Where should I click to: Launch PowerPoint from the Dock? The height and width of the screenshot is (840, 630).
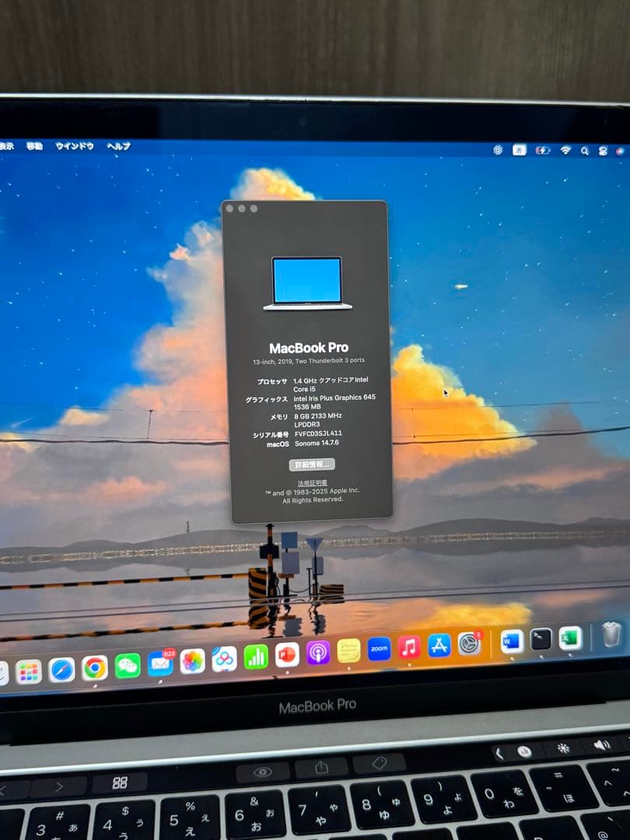[287, 655]
